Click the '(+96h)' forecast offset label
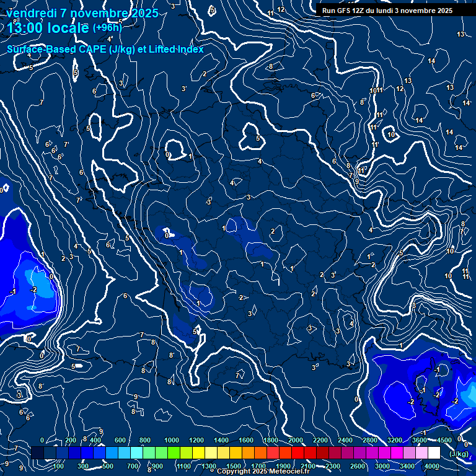Image resolution: width=476 pixels, height=476 pixels. (107, 28)
